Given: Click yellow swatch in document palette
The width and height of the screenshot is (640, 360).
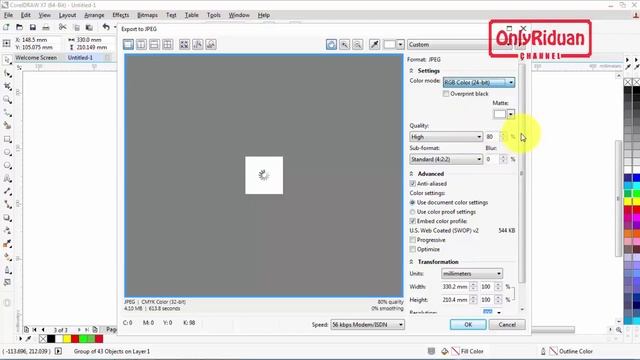Looking at the screenshot, I should pos(67,339).
